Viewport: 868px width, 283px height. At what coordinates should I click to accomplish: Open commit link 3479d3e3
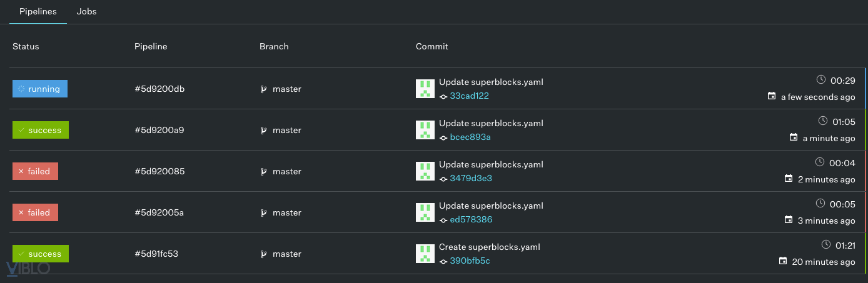pyautogui.click(x=470, y=179)
